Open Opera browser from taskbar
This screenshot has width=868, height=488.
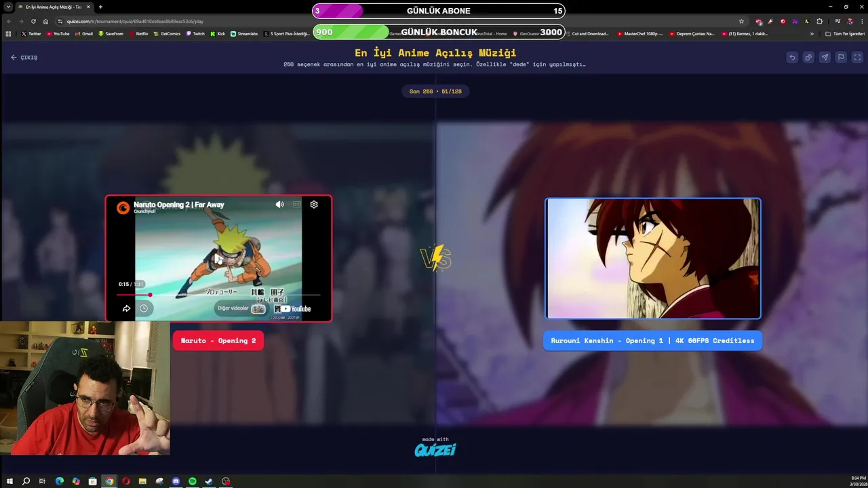pos(125,481)
